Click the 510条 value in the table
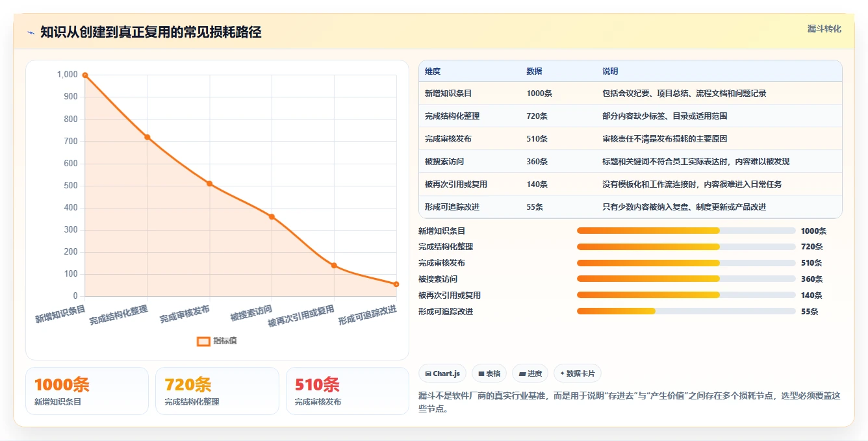This screenshot has height=441, width=868. pyautogui.click(x=537, y=139)
